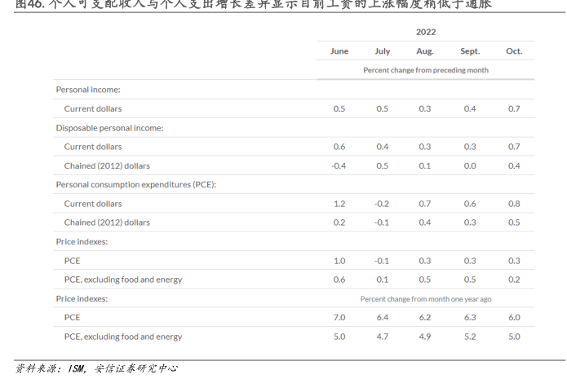567x392 pixels.
Task: Click the July column header
Action: 382,51
